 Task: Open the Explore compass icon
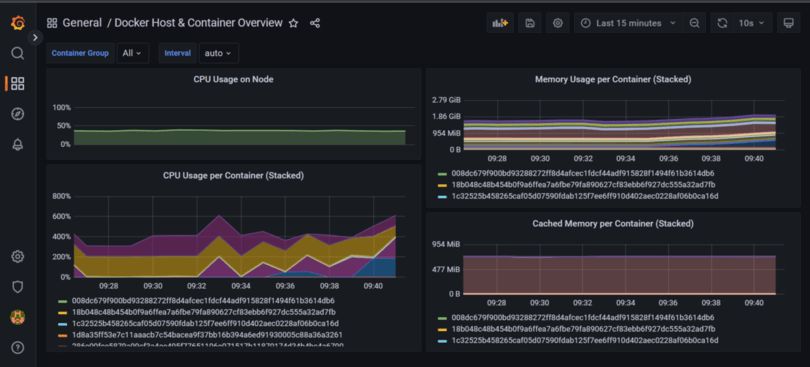tap(18, 114)
